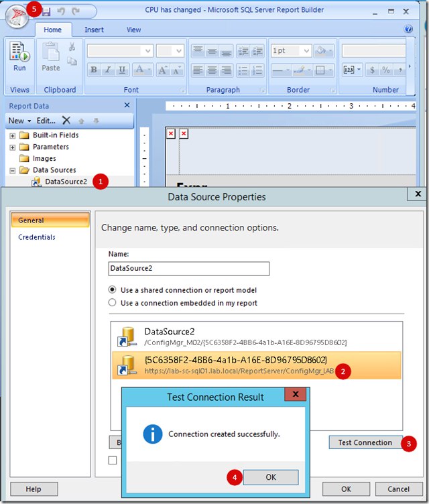
Task: Confirm OK in Test Connection Result
Action: (271, 477)
